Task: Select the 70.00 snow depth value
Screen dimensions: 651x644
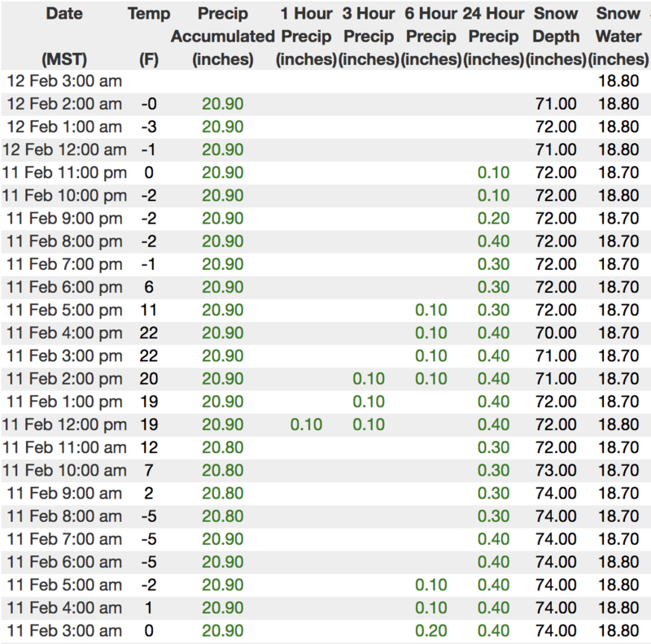Action: pos(557,333)
